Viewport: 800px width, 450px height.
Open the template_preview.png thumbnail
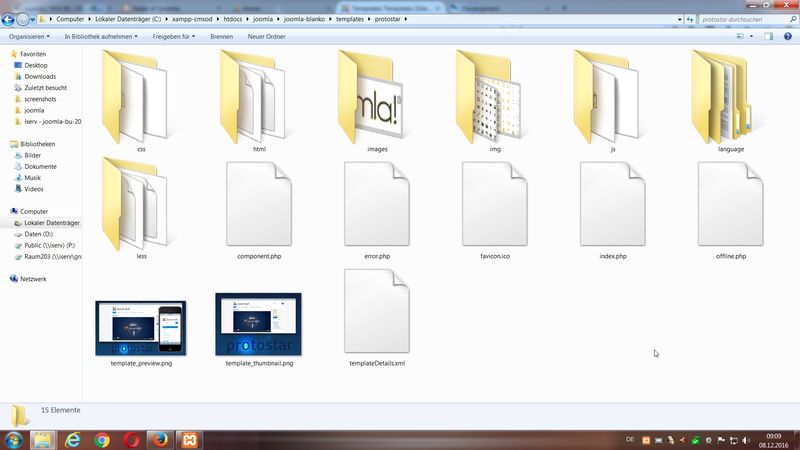(x=141, y=325)
